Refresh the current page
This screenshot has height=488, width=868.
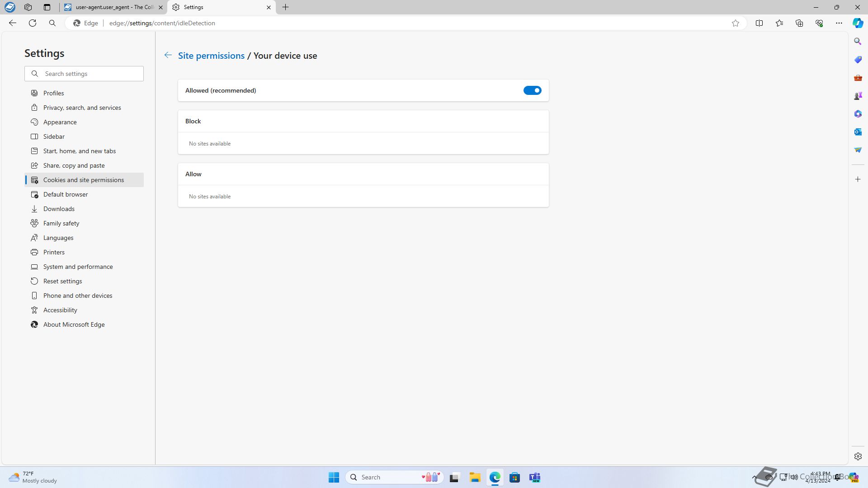33,23
